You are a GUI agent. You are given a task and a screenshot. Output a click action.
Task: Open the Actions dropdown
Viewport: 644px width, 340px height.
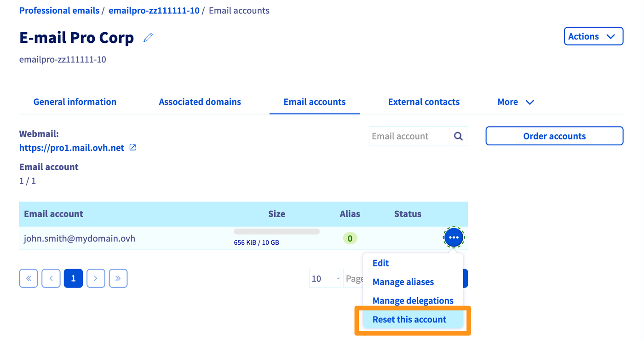[x=593, y=36]
